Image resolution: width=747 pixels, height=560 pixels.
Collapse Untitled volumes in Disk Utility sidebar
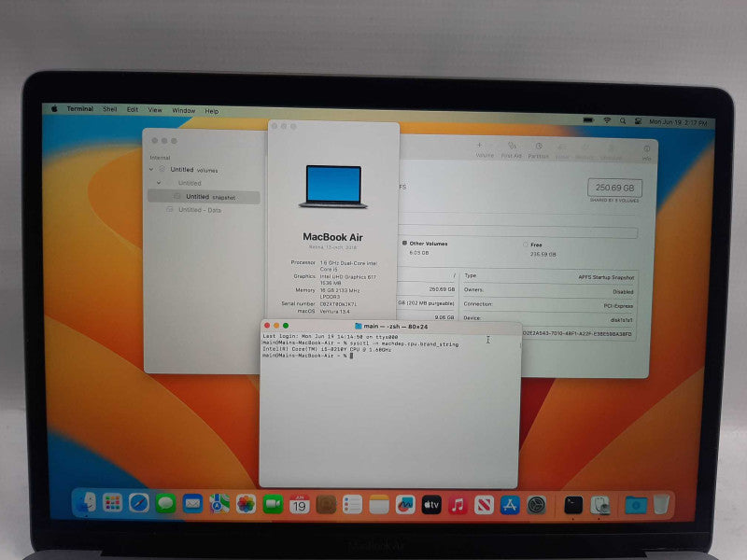coord(151,169)
